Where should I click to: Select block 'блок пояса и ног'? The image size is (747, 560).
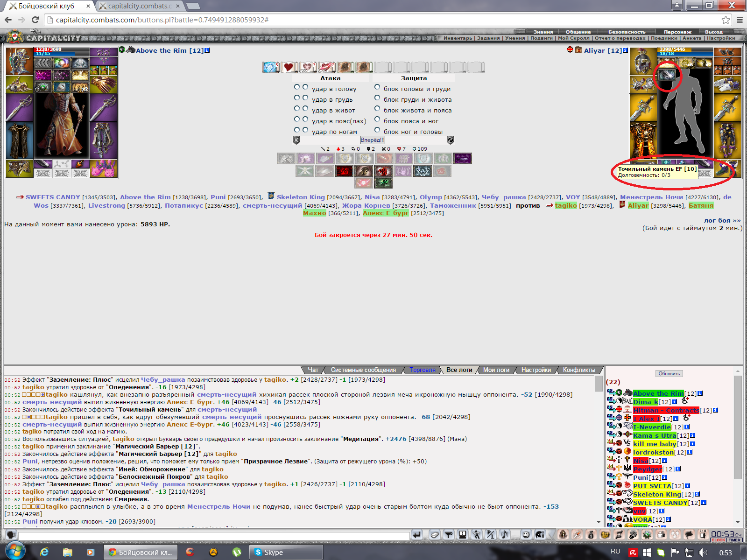pos(377,119)
